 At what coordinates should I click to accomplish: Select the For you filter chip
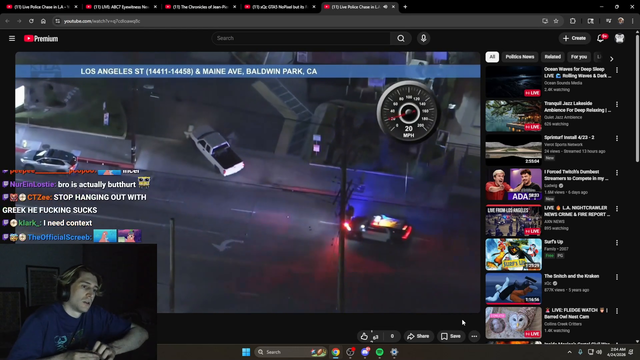click(579, 57)
